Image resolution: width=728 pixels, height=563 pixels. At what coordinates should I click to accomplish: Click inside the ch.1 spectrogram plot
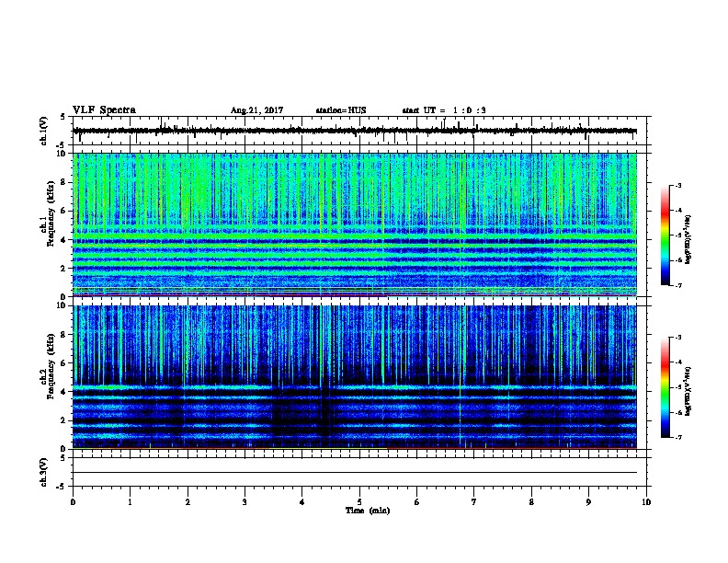(355, 224)
